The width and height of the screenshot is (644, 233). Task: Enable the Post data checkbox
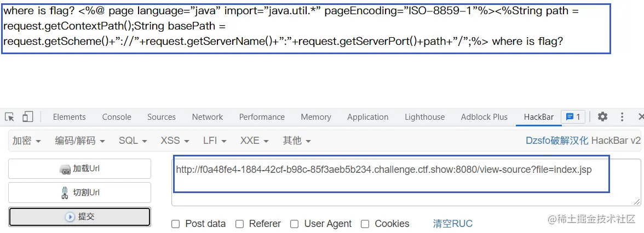[176, 224]
